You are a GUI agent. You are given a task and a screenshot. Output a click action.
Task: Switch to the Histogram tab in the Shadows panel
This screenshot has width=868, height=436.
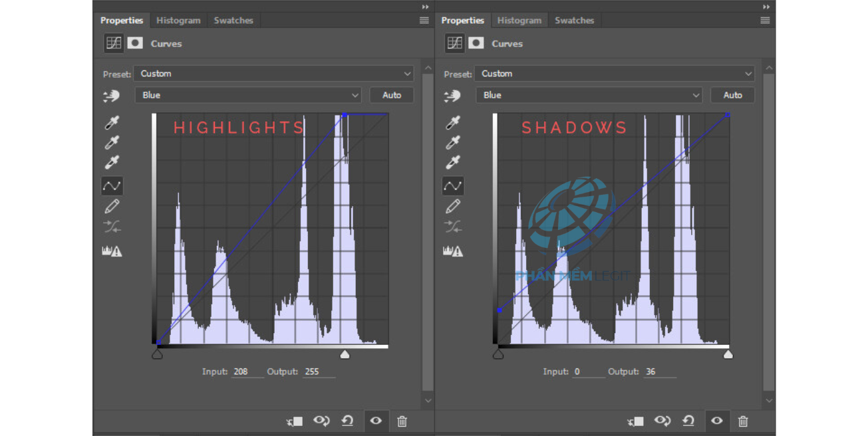pos(519,21)
